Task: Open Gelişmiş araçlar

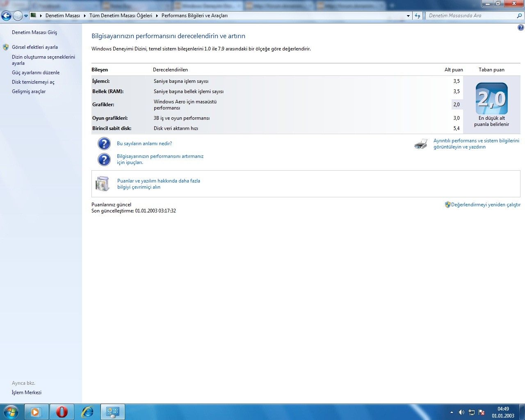Action: pyautogui.click(x=29, y=91)
